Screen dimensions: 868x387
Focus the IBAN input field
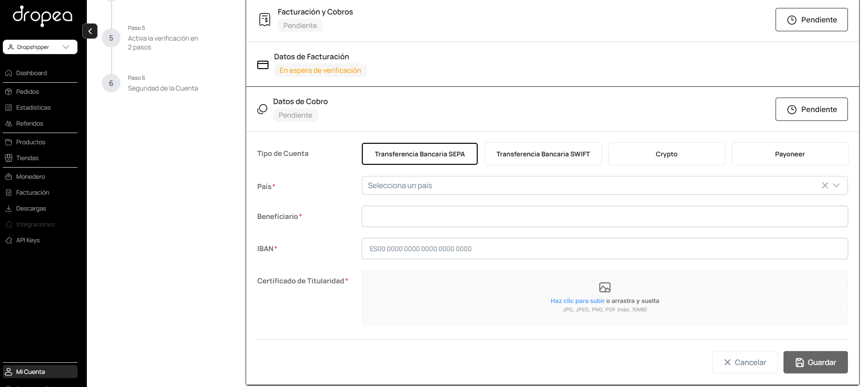point(605,249)
